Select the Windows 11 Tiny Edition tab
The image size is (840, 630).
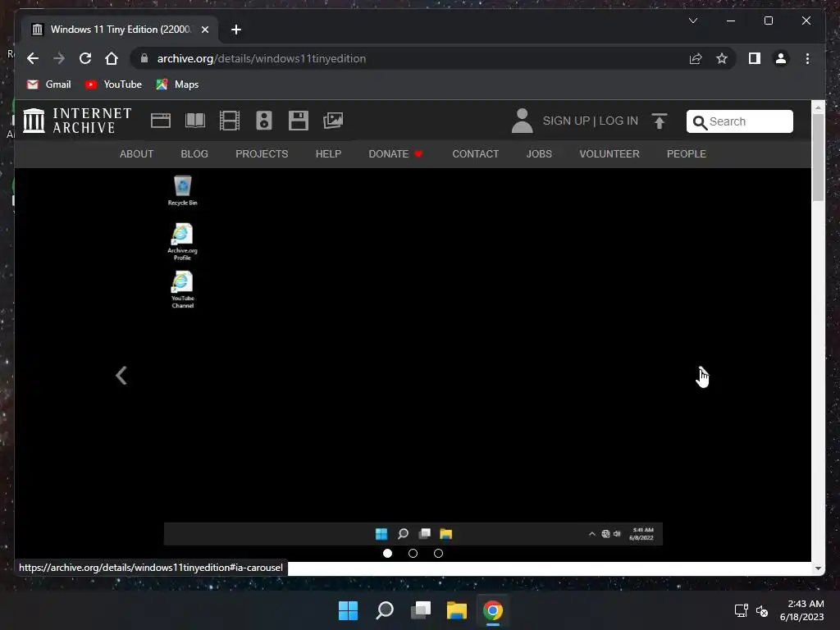coord(120,30)
